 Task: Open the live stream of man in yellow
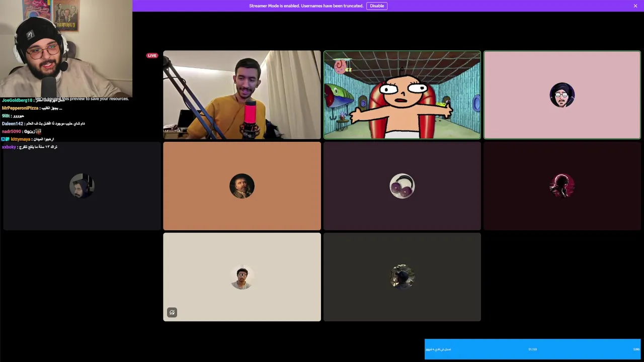click(x=242, y=95)
